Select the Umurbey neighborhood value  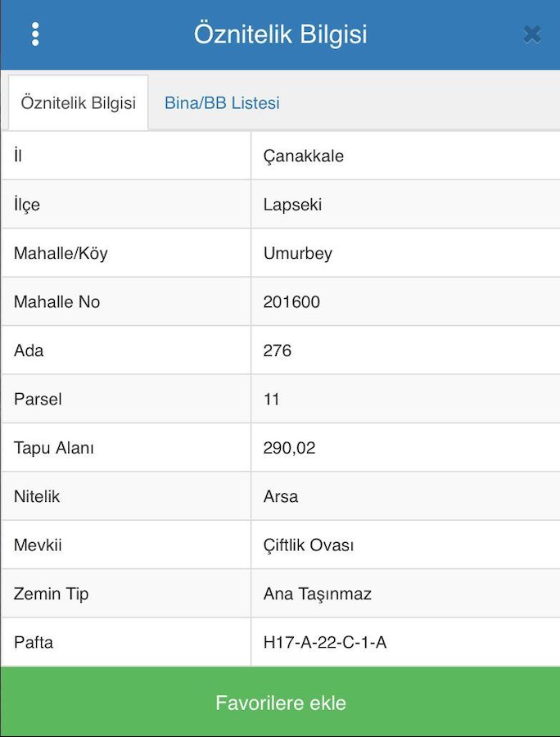click(x=298, y=253)
